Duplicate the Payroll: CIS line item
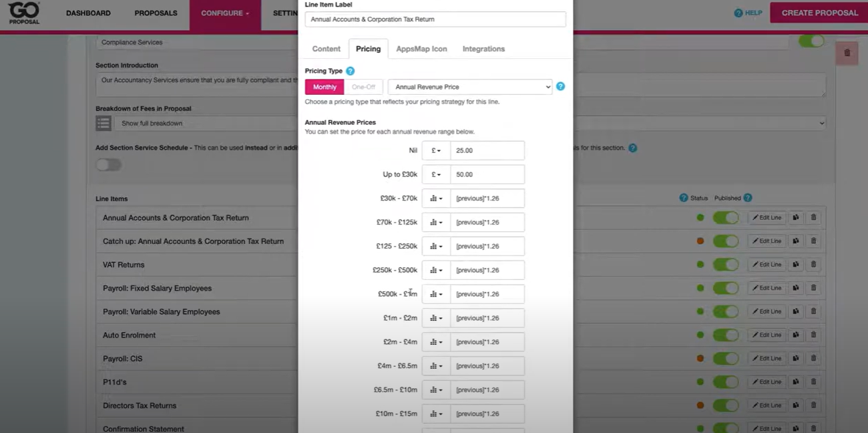 coord(796,358)
